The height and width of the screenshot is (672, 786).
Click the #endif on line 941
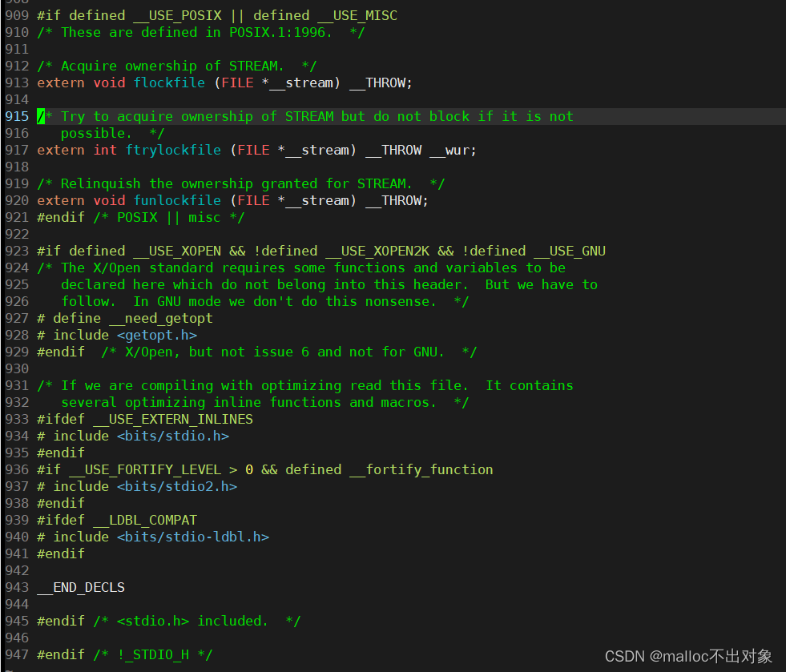pos(61,553)
